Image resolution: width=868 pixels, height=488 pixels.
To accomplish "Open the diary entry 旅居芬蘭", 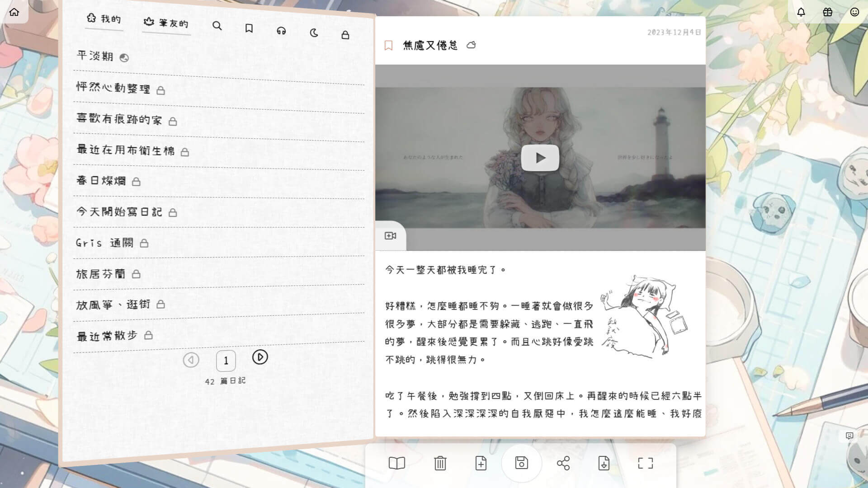I will point(101,274).
